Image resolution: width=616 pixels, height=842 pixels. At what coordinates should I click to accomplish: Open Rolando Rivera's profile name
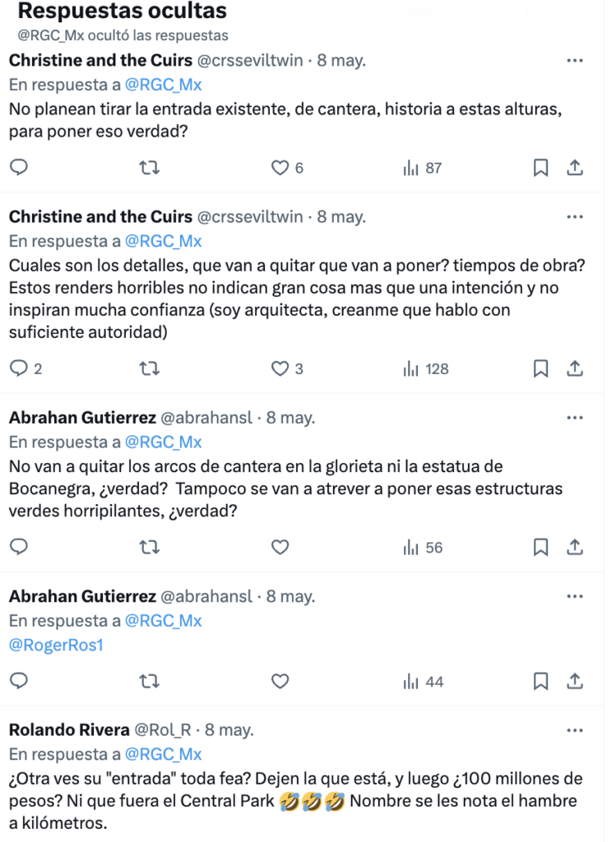(x=69, y=730)
